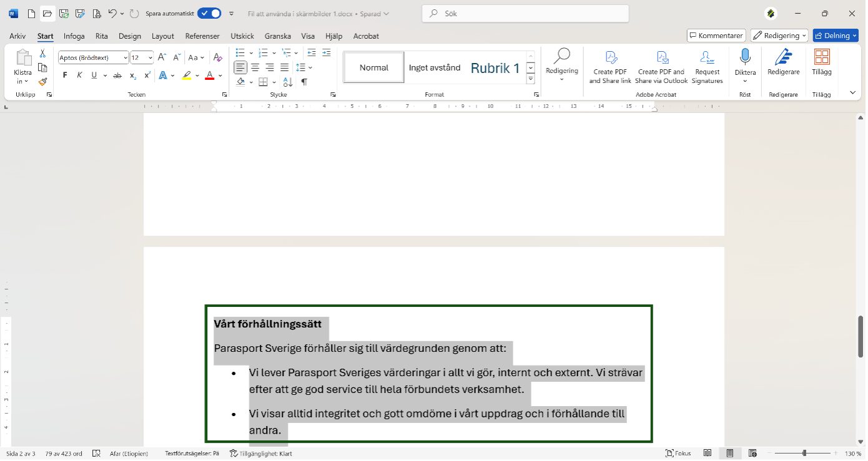This screenshot has height=461, width=868.
Task: Open the Kommentarer pane
Action: coord(716,36)
